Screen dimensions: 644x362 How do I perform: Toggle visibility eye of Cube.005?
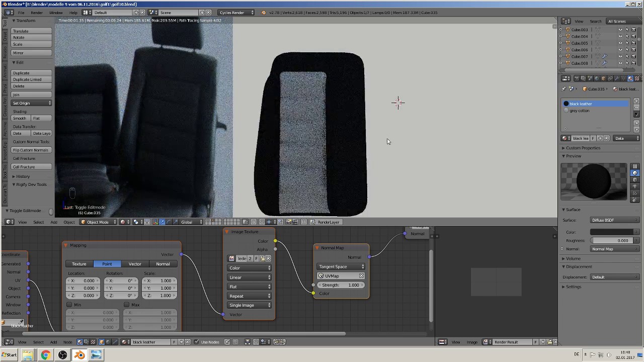click(x=620, y=43)
